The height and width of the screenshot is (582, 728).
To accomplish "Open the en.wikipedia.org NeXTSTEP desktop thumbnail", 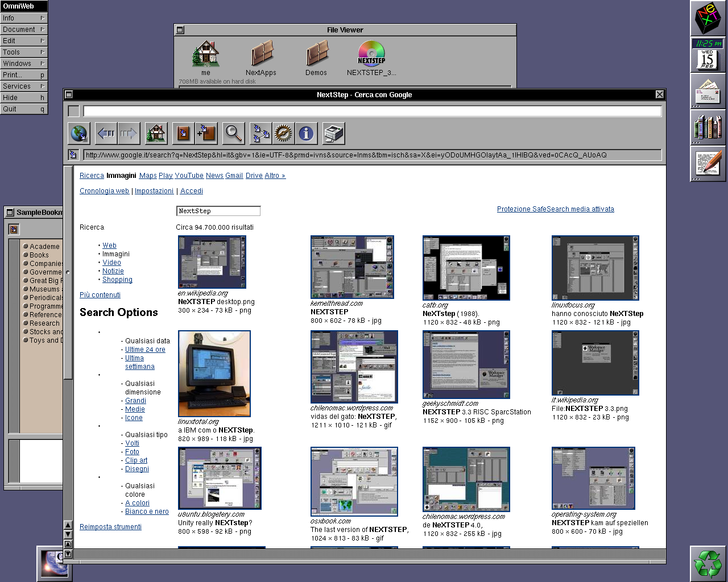I will [x=212, y=262].
